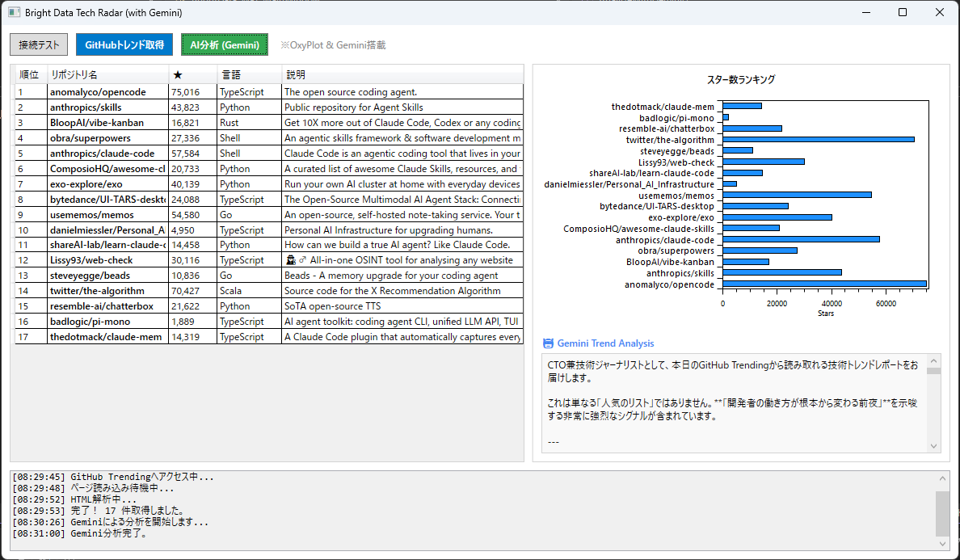Click log panel scroll down arrow
The image size is (960, 560).
[943, 544]
